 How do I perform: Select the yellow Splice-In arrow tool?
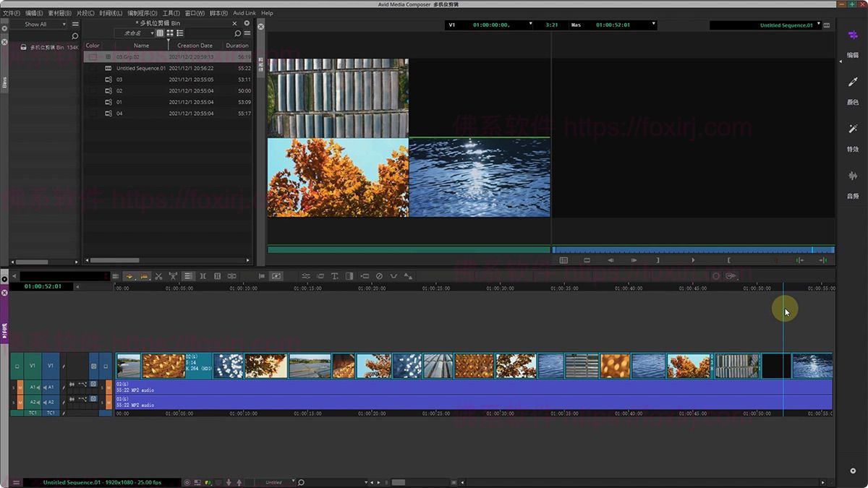point(129,276)
